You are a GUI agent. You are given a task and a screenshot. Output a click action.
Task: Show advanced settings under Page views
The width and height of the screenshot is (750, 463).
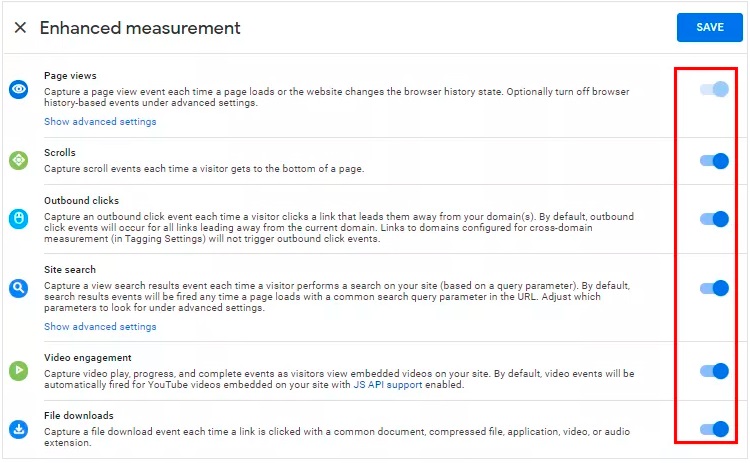point(100,121)
